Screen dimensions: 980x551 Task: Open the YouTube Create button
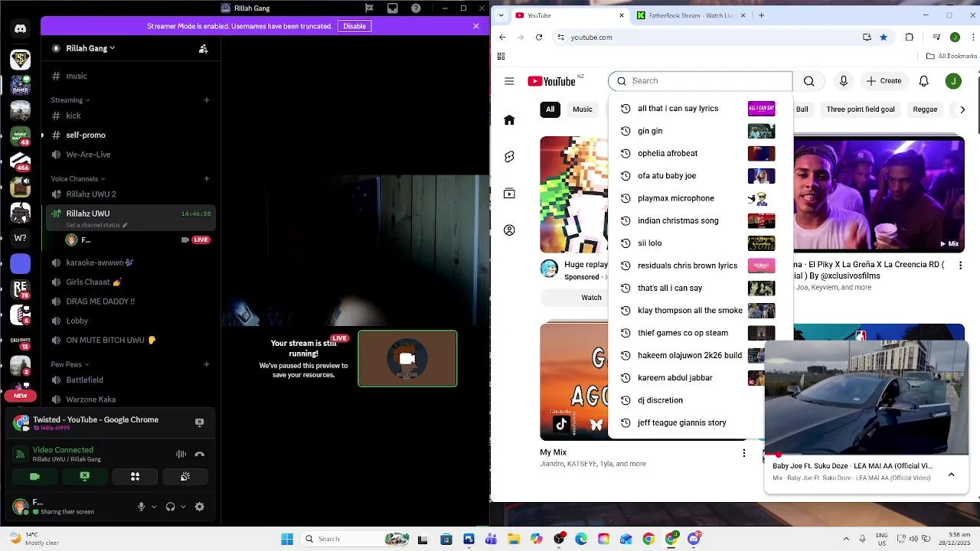tap(884, 81)
